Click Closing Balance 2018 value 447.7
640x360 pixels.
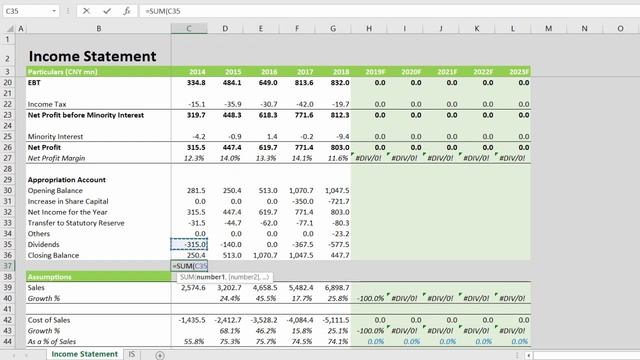(333, 255)
